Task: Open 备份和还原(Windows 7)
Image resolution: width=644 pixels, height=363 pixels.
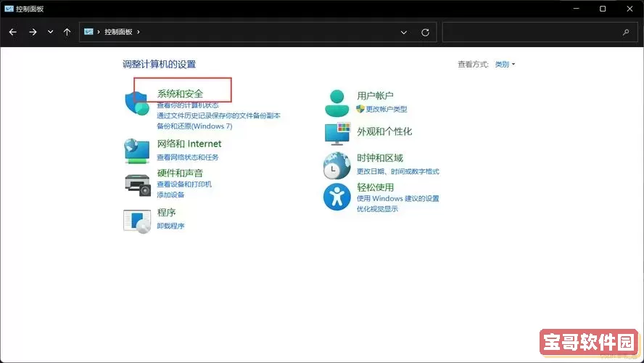Action: coord(194,126)
